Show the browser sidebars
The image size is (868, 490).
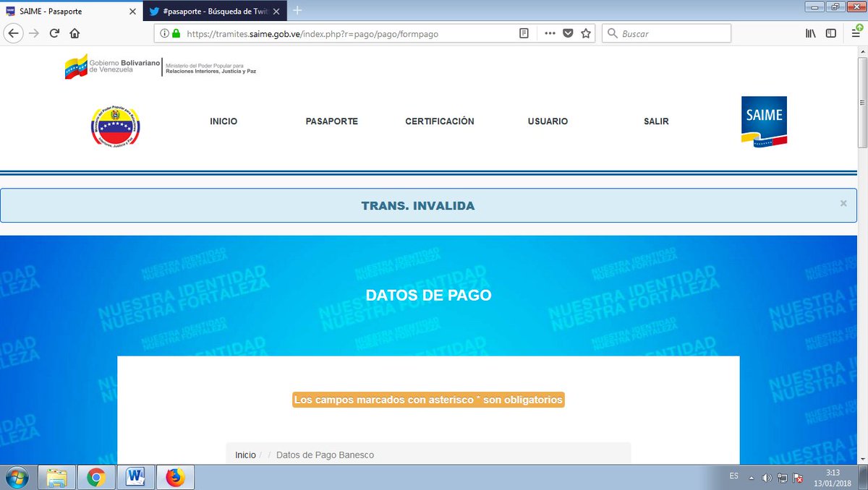point(831,33)
